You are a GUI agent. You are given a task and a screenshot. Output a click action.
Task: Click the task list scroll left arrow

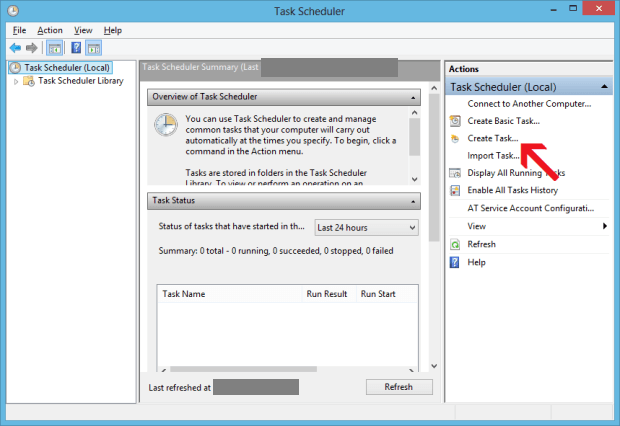163,370
